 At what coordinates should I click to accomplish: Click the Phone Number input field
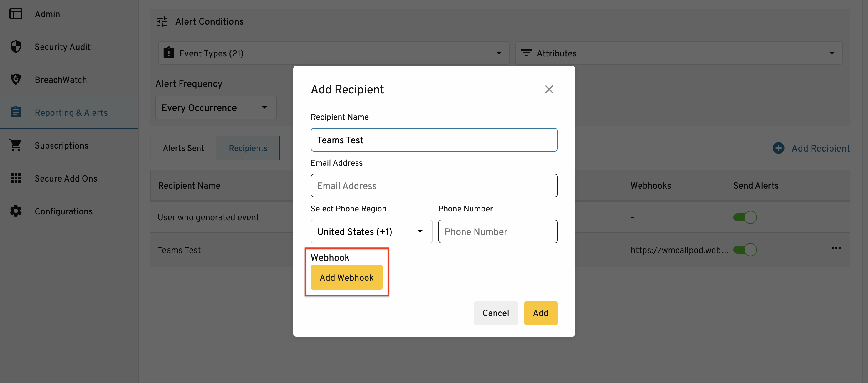498,231
